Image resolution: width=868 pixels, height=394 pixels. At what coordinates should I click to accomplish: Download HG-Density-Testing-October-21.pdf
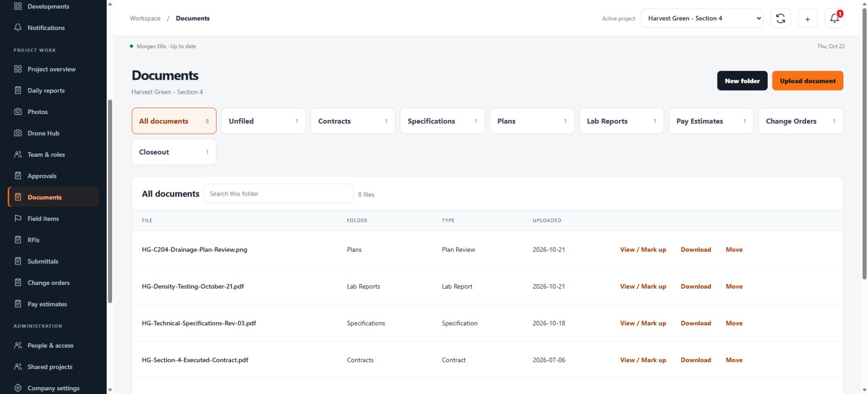pyautogui.click(x=695, y=286)
